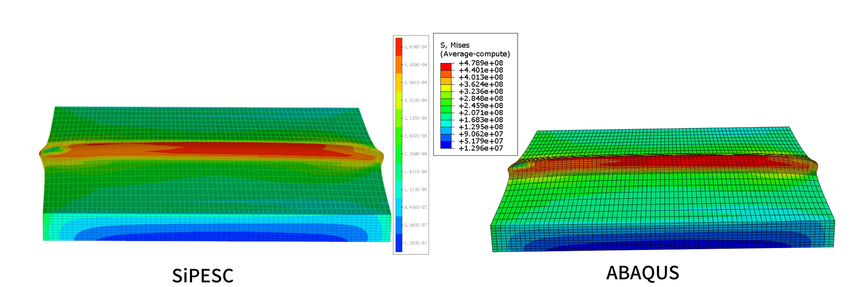Select the 3.125E+08 colorbar label
This screenshot has height=287, width=868.
pyautogui.click(x=415, y=118)
